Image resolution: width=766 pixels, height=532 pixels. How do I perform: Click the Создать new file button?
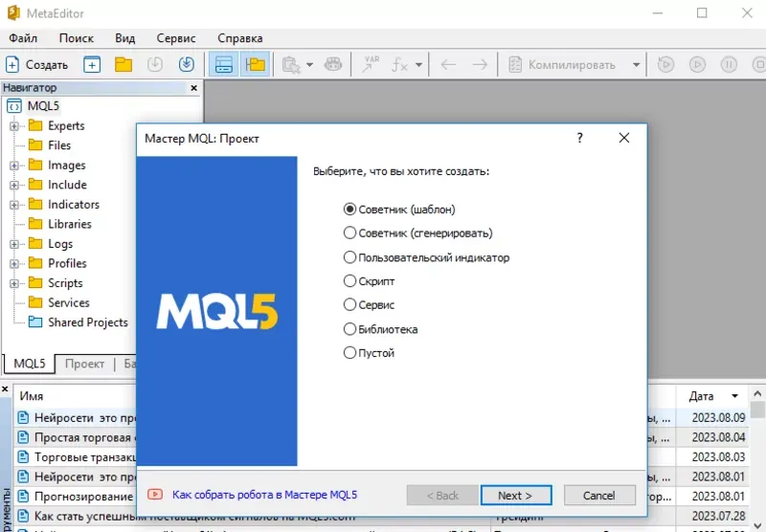tap(36, 64)
